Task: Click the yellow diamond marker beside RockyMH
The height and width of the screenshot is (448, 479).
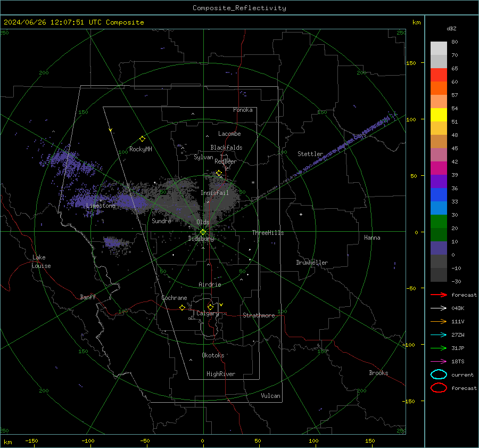Action: 142,139
